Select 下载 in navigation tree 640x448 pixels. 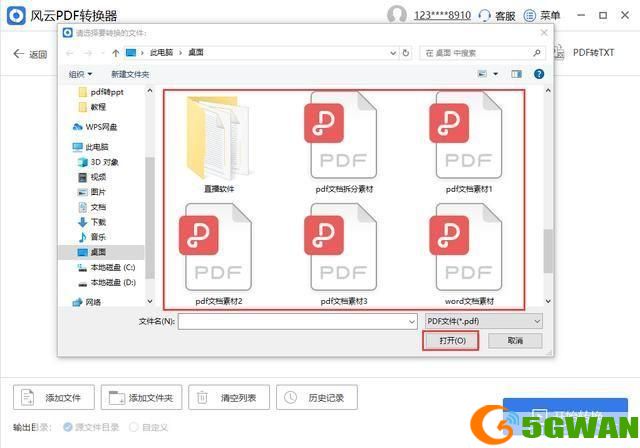[x=92, y=222]
